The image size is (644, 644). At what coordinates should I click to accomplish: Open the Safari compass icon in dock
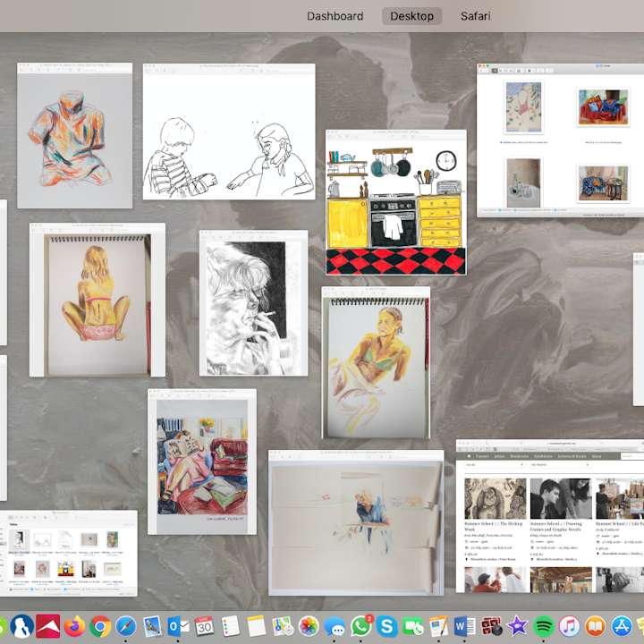pos(126,625)
